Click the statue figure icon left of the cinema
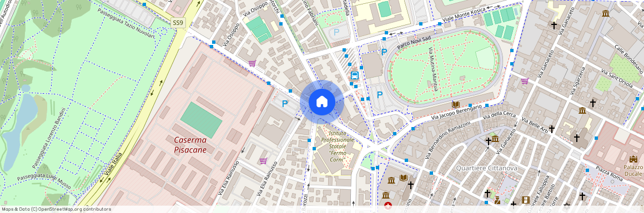 497,200
